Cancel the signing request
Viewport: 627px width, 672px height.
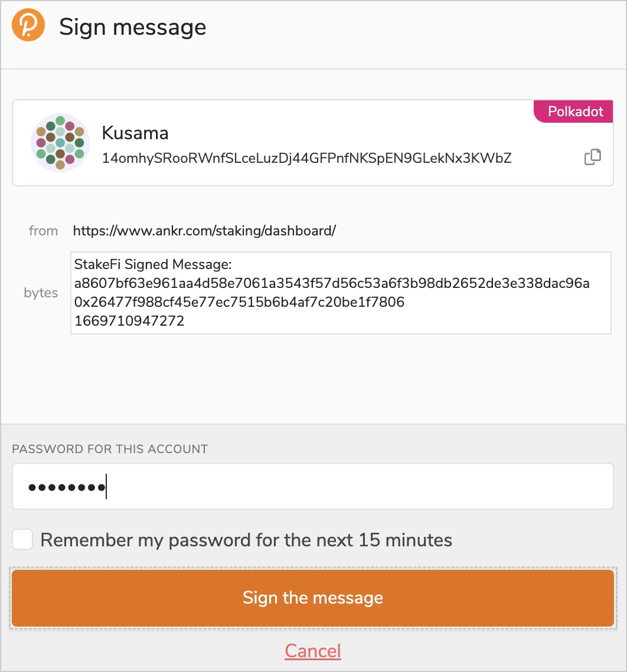(x=313, y=651)
